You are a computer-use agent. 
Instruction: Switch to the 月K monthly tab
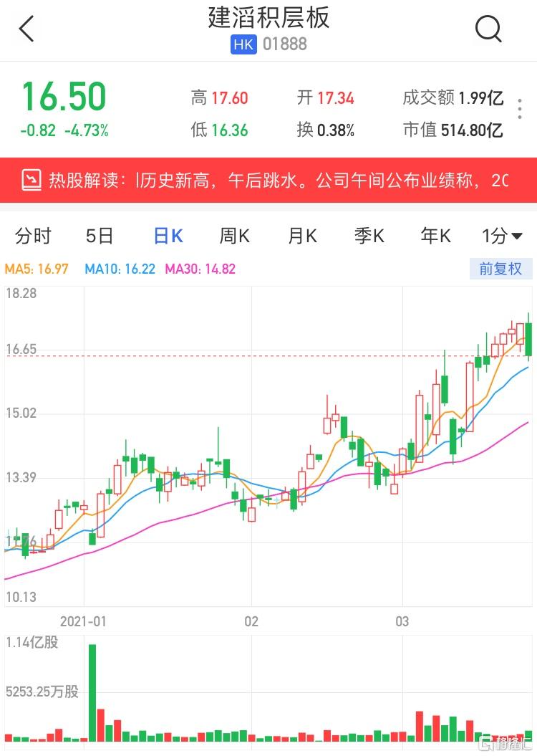pyautogui.click(x=302, y=236)
